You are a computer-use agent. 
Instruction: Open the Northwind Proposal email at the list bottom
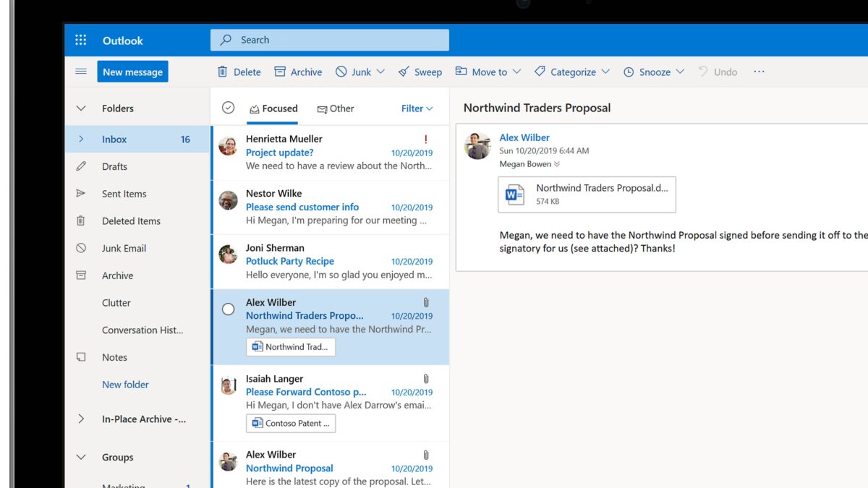(x=331, y=465)
